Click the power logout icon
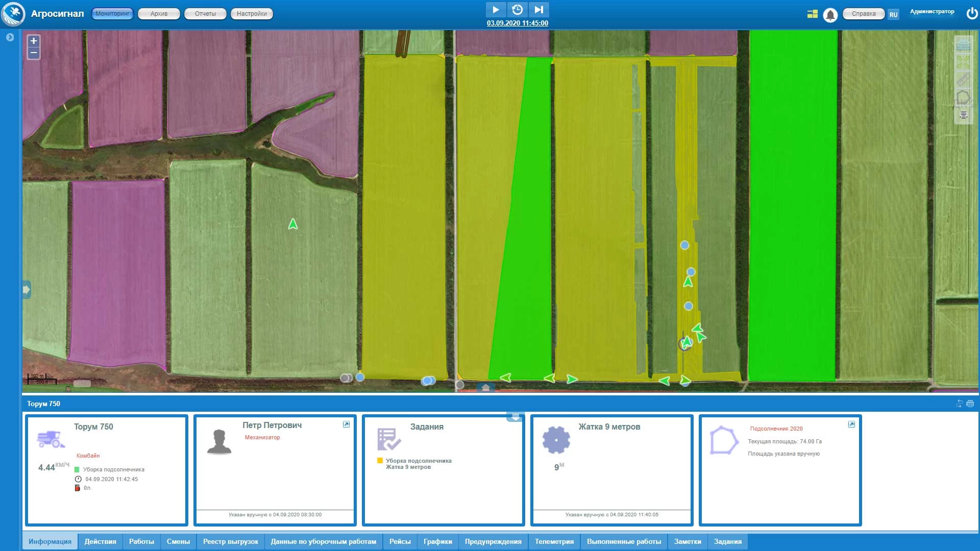 click(972, 14)
